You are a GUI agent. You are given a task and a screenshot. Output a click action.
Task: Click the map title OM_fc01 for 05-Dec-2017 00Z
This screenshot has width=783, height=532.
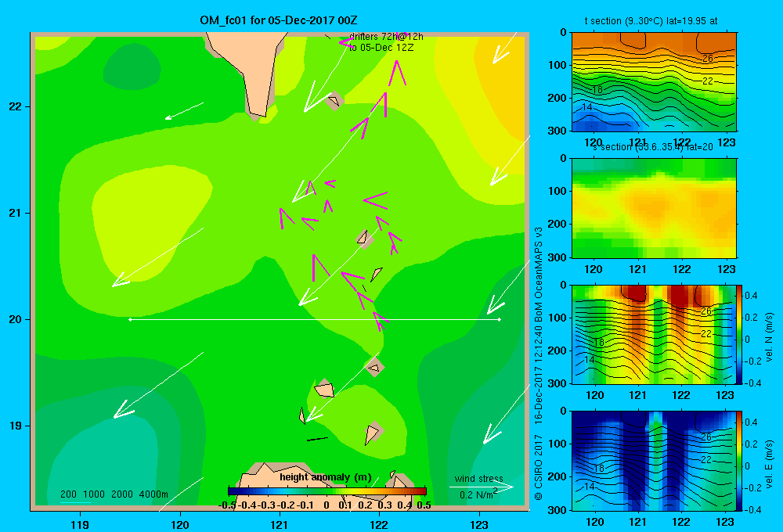[x=278, y=20]
